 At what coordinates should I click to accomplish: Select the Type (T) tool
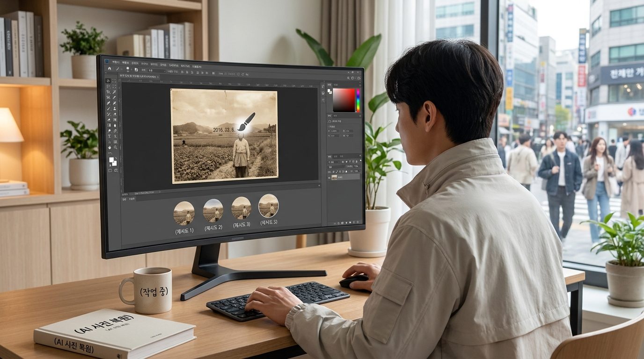(109, 136)
